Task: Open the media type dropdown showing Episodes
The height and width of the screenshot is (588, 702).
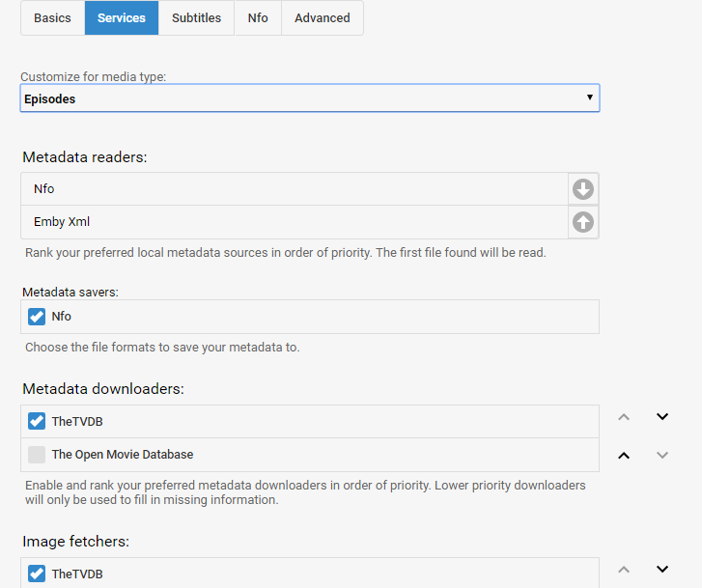Action: click(x=309, y=98)
